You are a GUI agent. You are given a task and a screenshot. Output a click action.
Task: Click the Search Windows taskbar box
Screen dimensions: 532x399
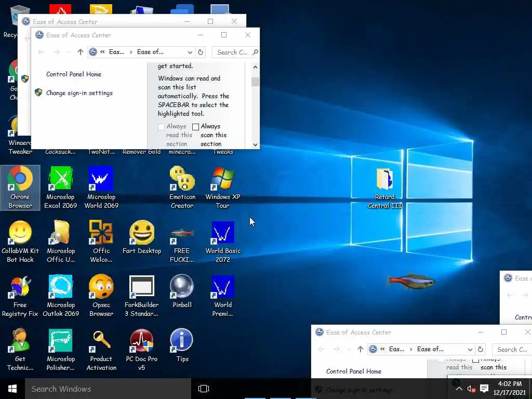(x=108, y=389)
